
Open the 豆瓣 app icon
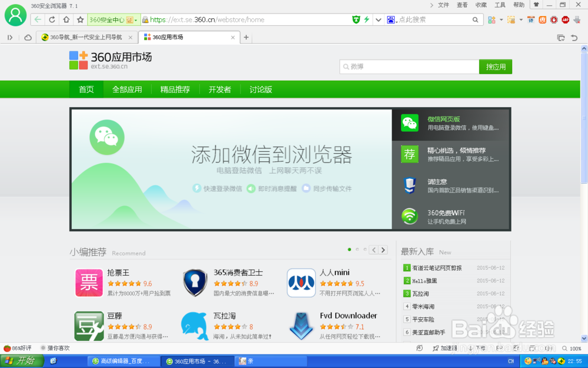[x=89, y=326]
